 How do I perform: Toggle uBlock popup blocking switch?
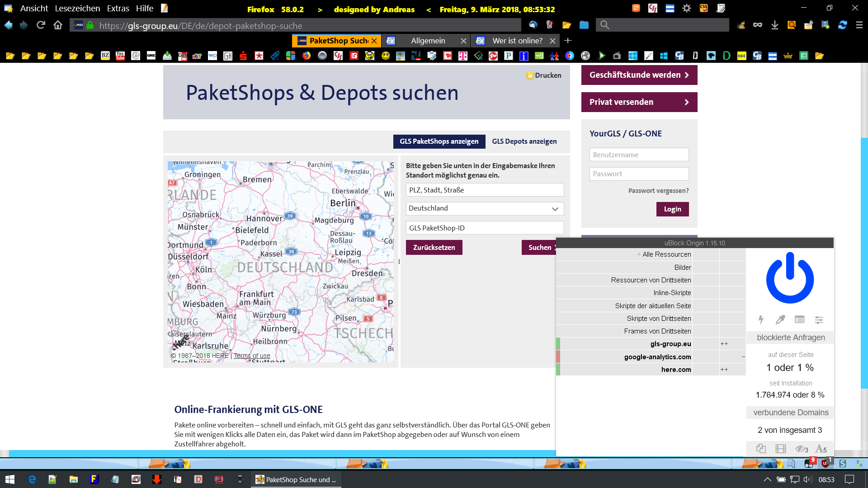click(x=761, y=449)
